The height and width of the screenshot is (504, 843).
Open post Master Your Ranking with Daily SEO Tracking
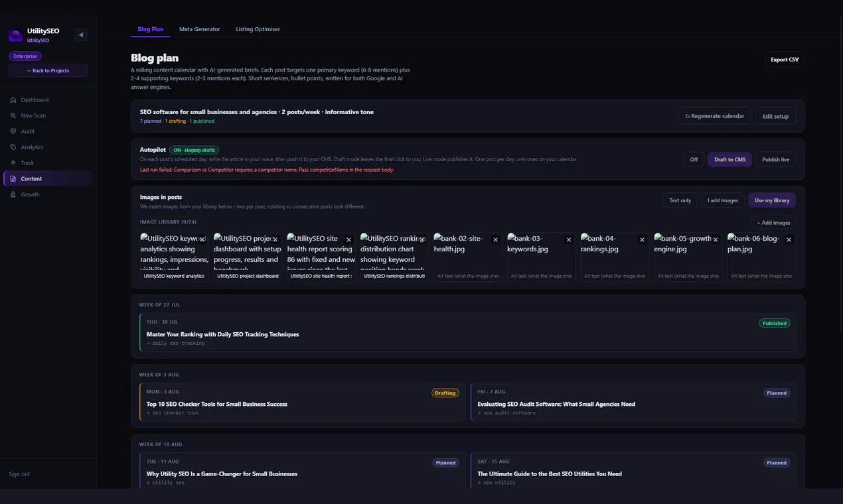468,332
